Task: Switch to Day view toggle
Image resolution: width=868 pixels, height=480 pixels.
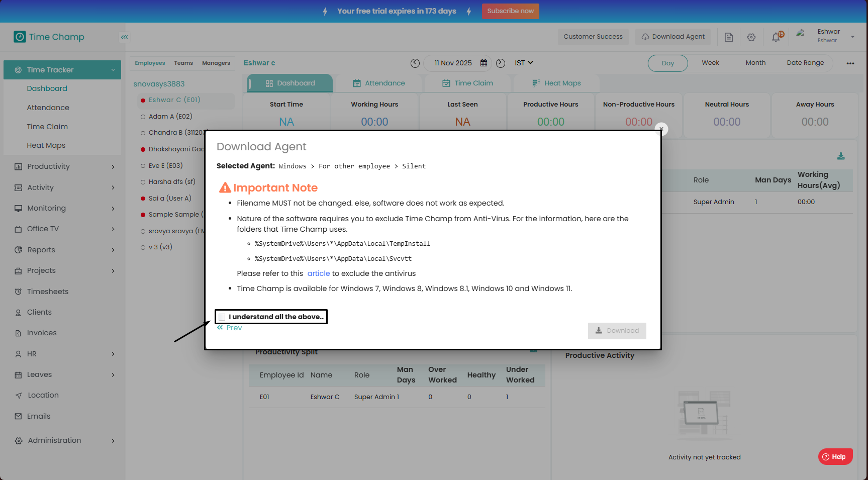Action: (x=668, y=63)
